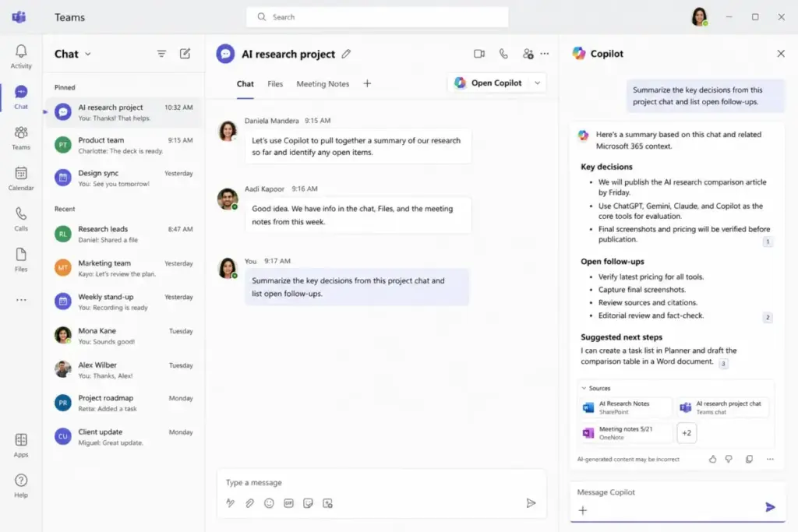Switch to the Files tab

click(x=275, y=84)
